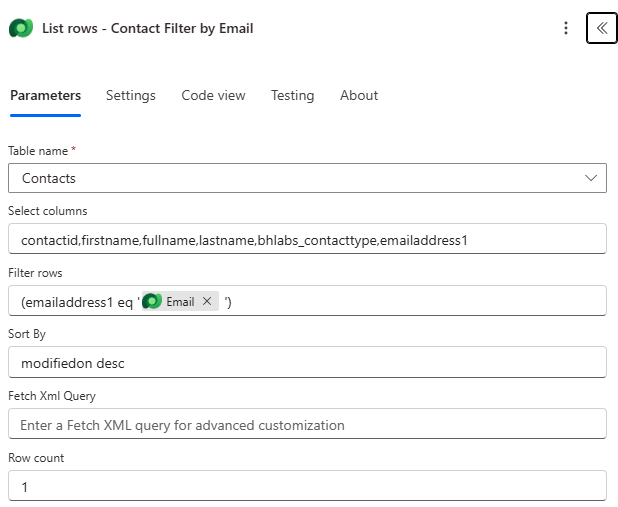Viewport: 618px width, 507px height.
Task: Click into the Select columns field
Action: pyautogui.click(x=307, y=240)
